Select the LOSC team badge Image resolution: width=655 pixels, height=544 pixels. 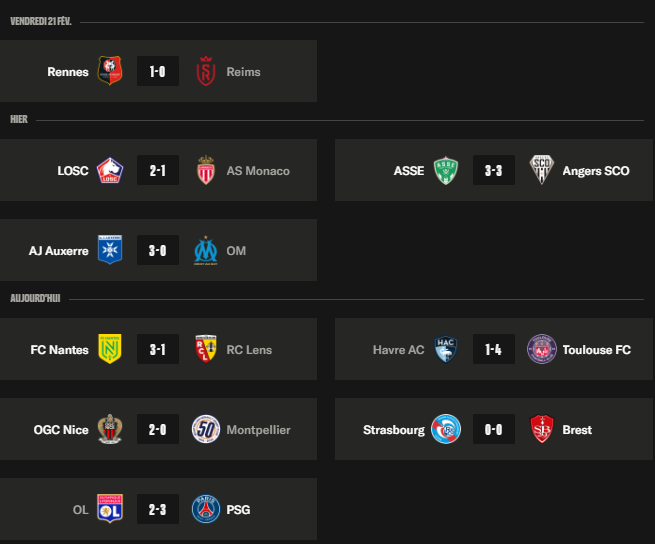pos(109,171)
